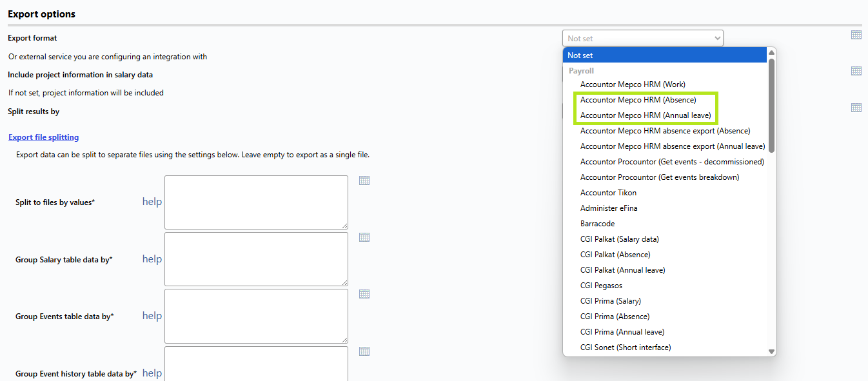Click into Split to files by values textarea

256,202
